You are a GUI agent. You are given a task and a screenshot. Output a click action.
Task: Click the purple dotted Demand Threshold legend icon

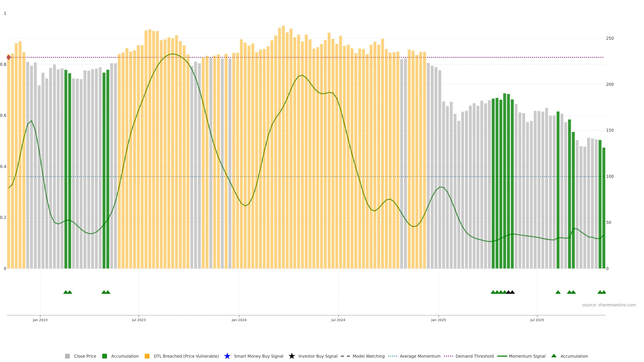(x=448, y=356)
